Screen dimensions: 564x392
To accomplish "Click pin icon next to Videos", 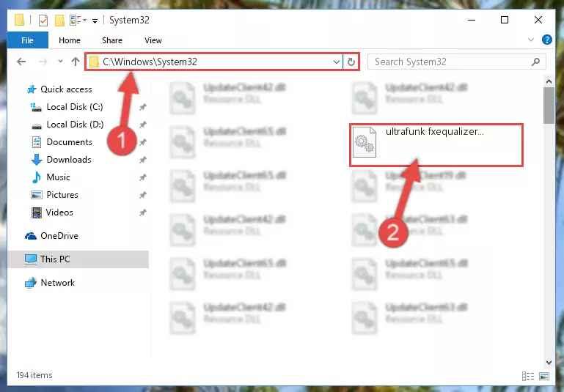I will (x=143, y=212).
